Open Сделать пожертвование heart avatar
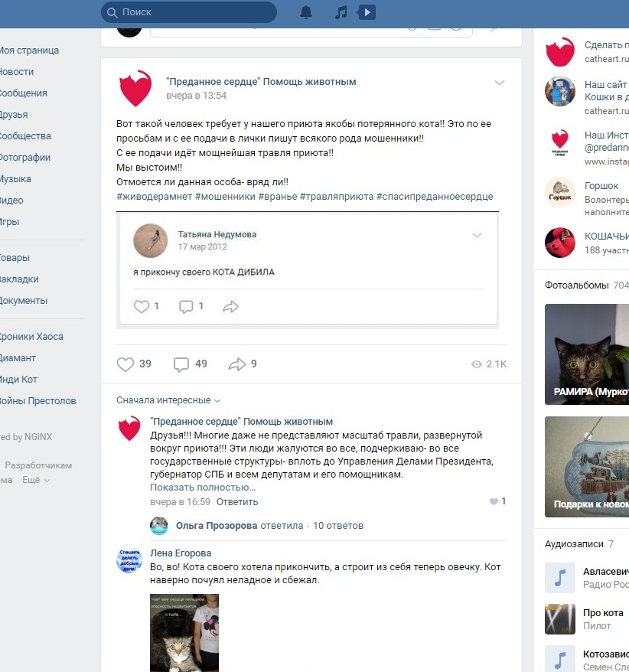The image size is (629, 672). click(x=560, y=52)
